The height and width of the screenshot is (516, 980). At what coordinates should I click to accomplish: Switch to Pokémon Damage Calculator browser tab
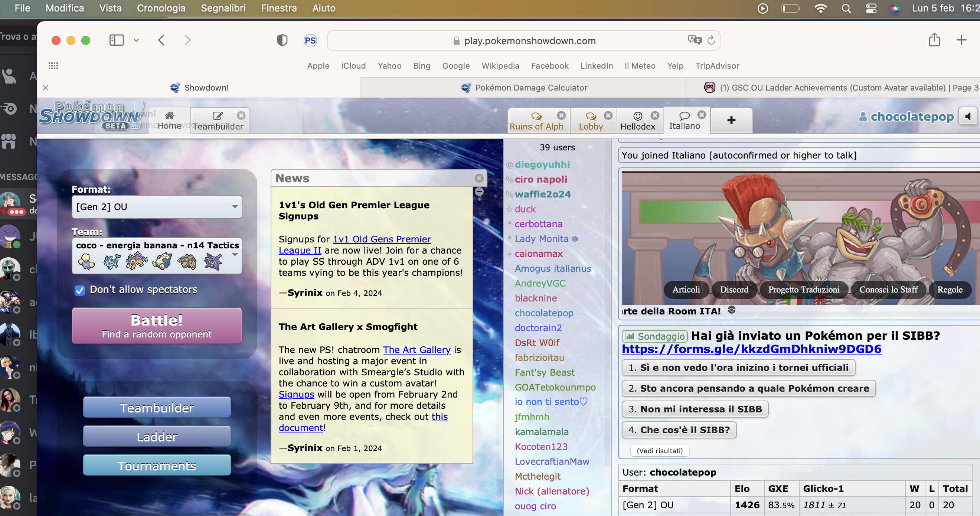523,88
